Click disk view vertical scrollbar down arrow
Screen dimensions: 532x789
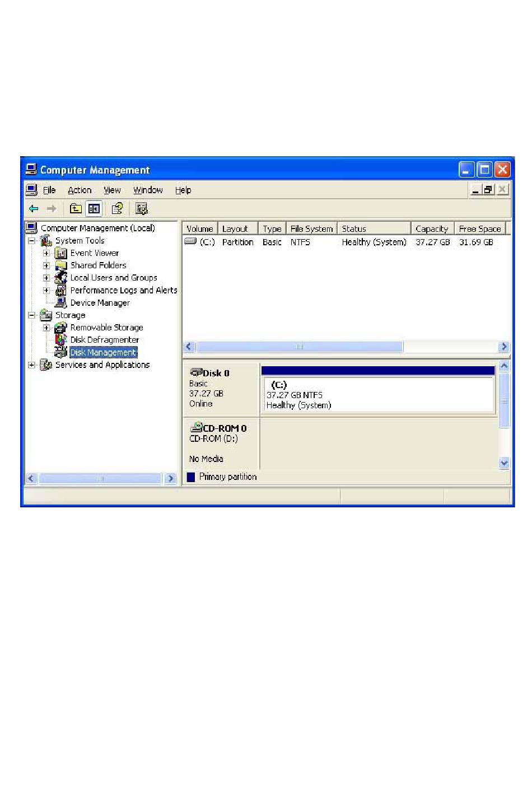coord(504,463)
